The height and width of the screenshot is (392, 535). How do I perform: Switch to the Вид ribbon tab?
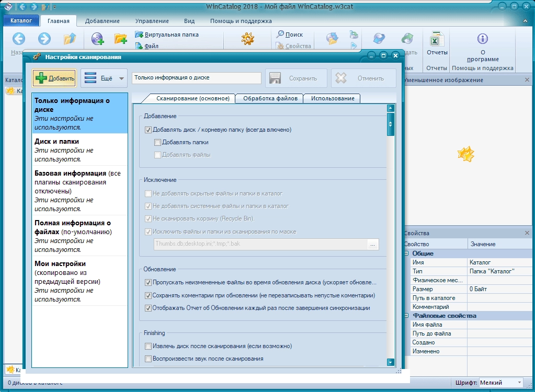click(189, 21)
